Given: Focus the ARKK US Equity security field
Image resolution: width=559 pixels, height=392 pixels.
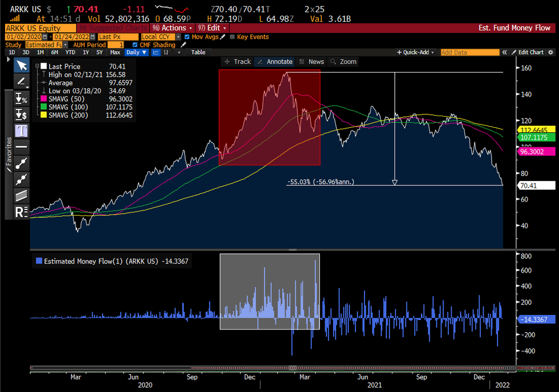Looking at the screenshot, I should point(41,28).
